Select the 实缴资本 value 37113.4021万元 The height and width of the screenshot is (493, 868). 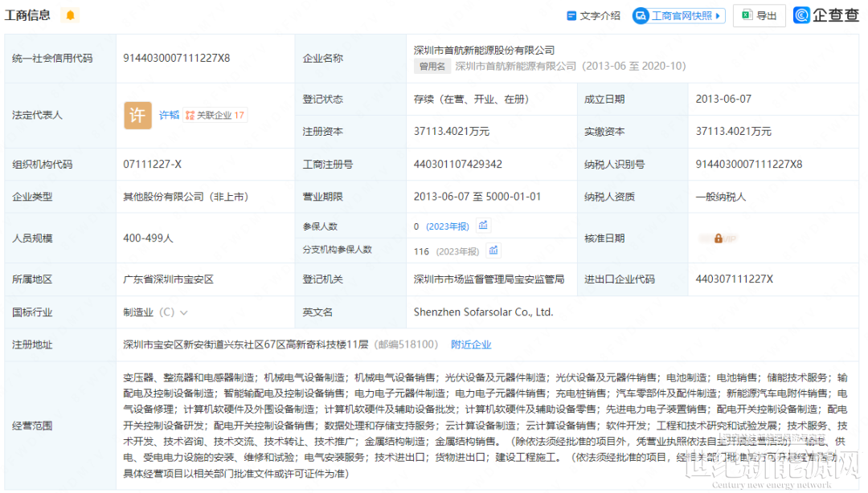click(x=734, y=131)
